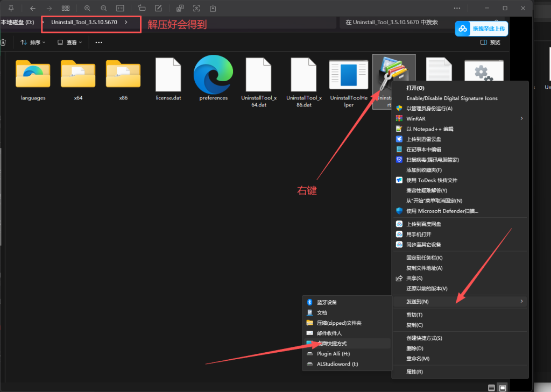Viewport: 551px width, 392px height.
Task: Choose 添加到收藏夹(F)
Action: (x=461, y=170)
